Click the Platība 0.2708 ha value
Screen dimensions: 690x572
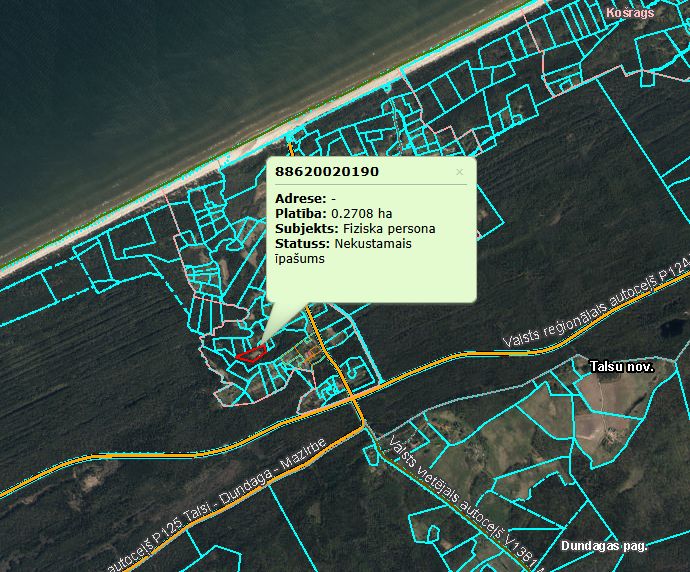361,213
